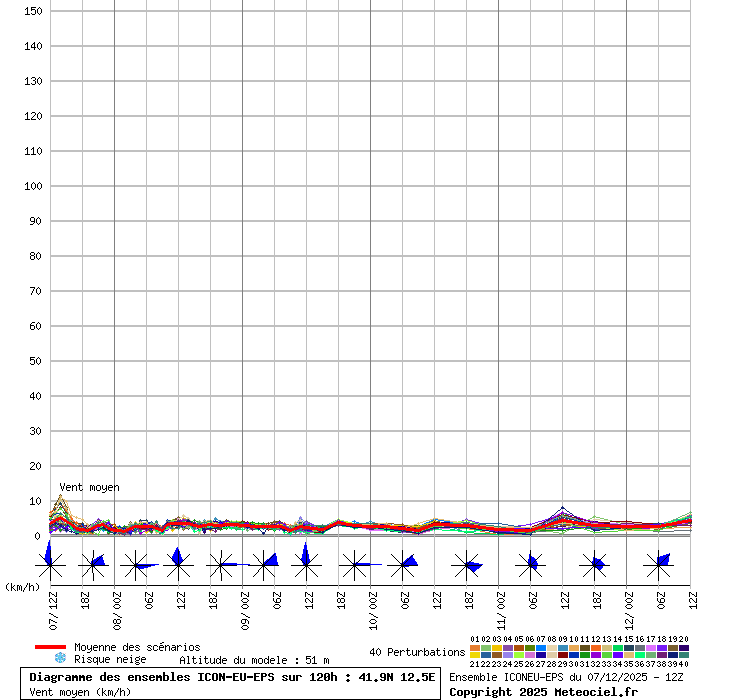740x700 pixels.
Task: Click the 100 value on the vertical axis
Action: click(x=33, y=186)
